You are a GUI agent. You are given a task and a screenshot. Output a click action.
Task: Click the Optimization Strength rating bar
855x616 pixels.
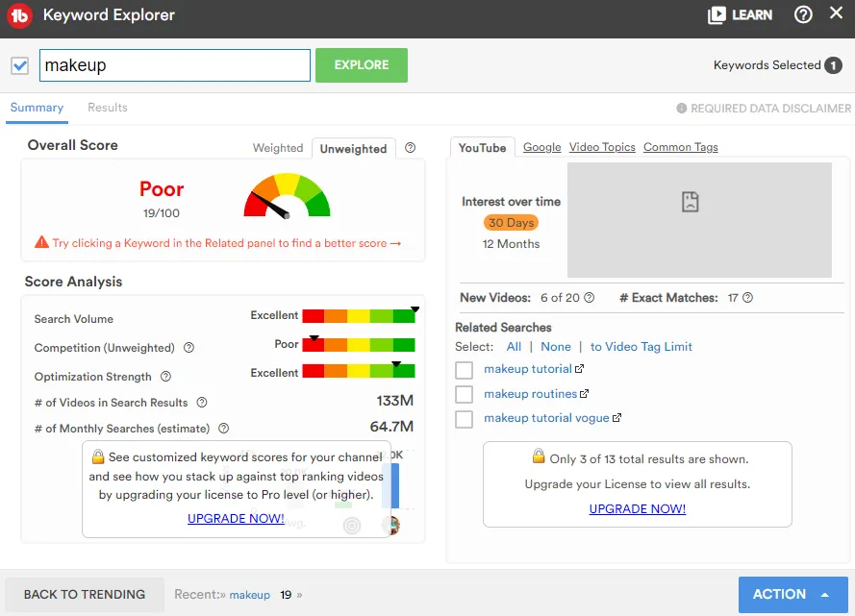(x=359, y=370)
